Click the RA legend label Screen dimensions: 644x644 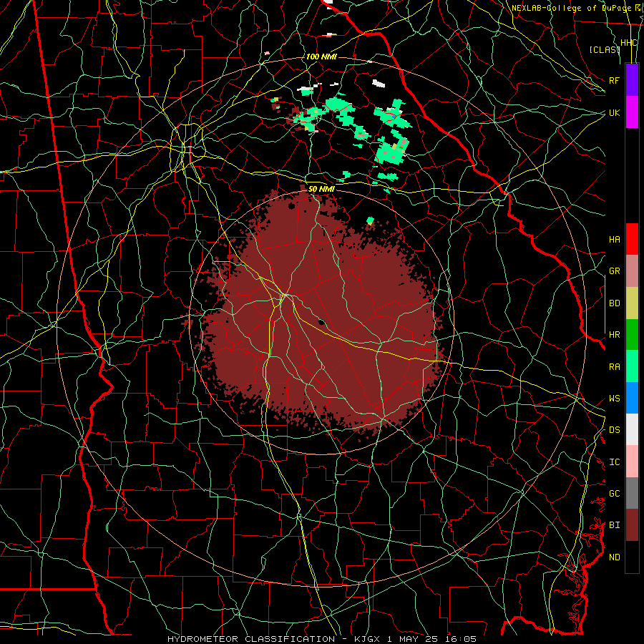pos(615,367)
